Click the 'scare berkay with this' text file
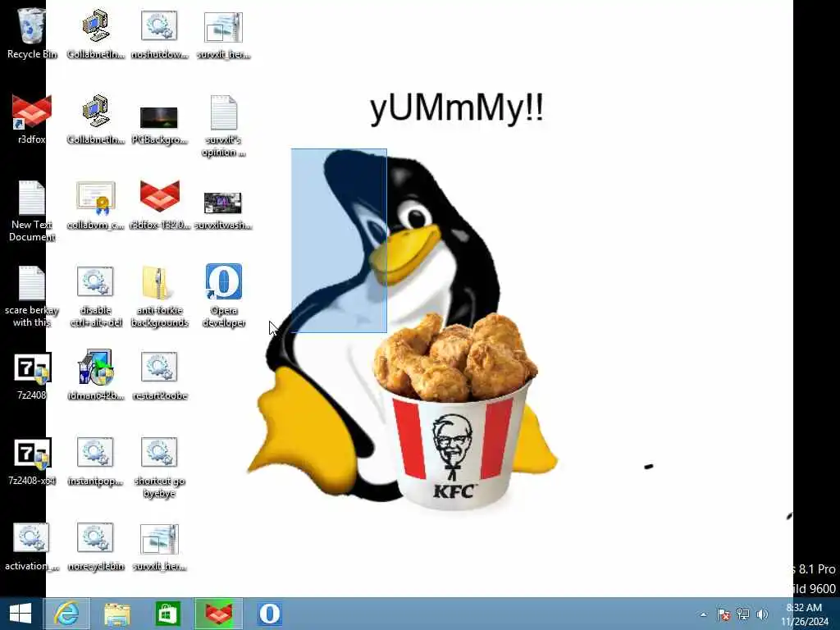This screenshot has width=840, height=630. 32,296
